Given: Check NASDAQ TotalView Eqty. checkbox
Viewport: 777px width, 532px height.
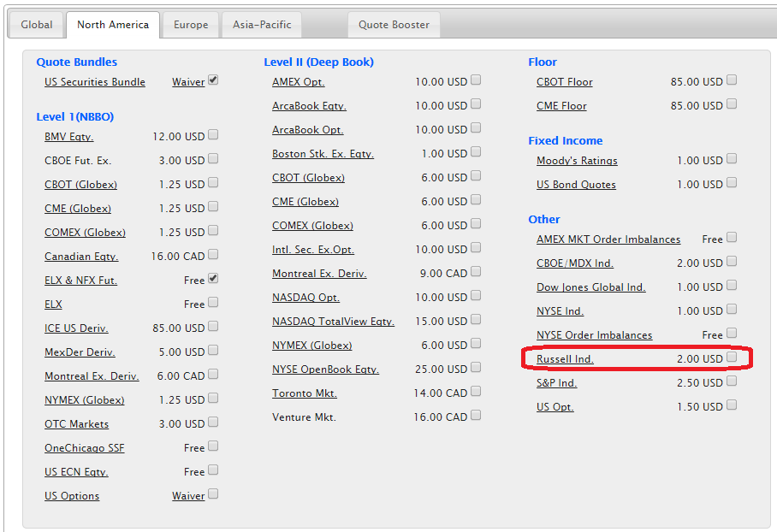Looking at the screenshot, I should click(476, 320).
